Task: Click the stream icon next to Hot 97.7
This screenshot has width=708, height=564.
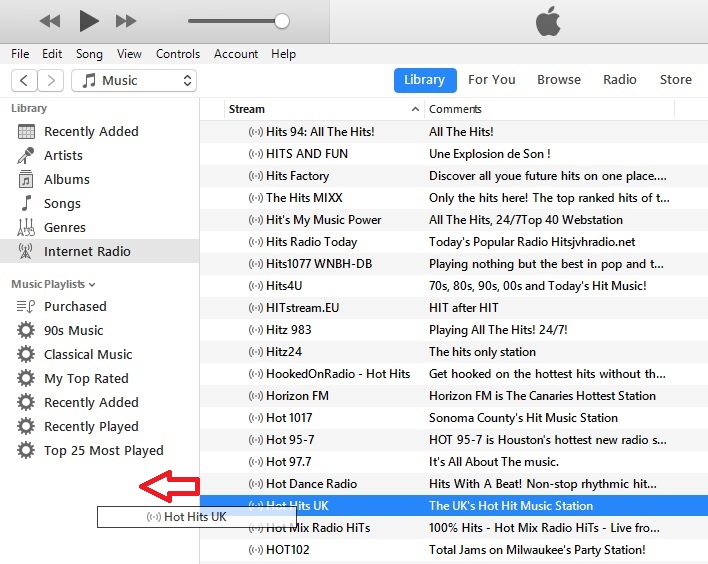Action: (256, 462)
